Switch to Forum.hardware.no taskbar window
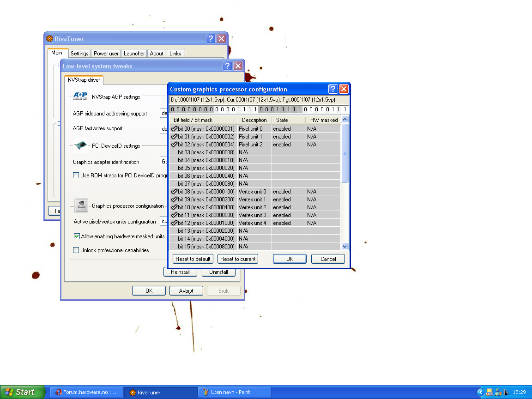Viewport: 532px width, 399px height. click(86, 392)
